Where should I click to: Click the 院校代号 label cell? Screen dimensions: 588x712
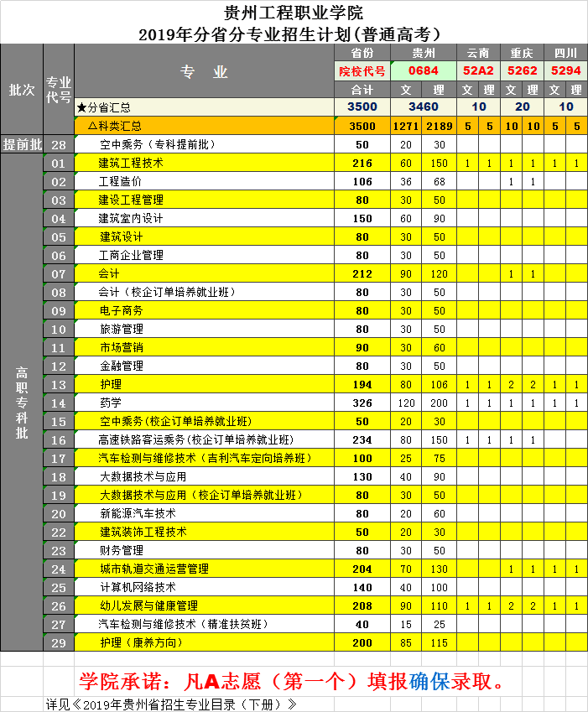tap(362, 71)
